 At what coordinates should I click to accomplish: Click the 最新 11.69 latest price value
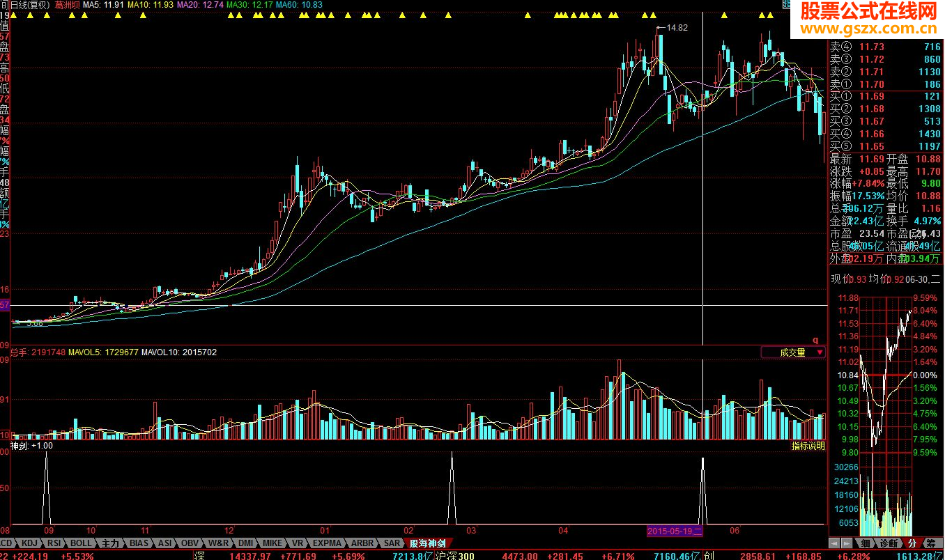click(871, 159)
